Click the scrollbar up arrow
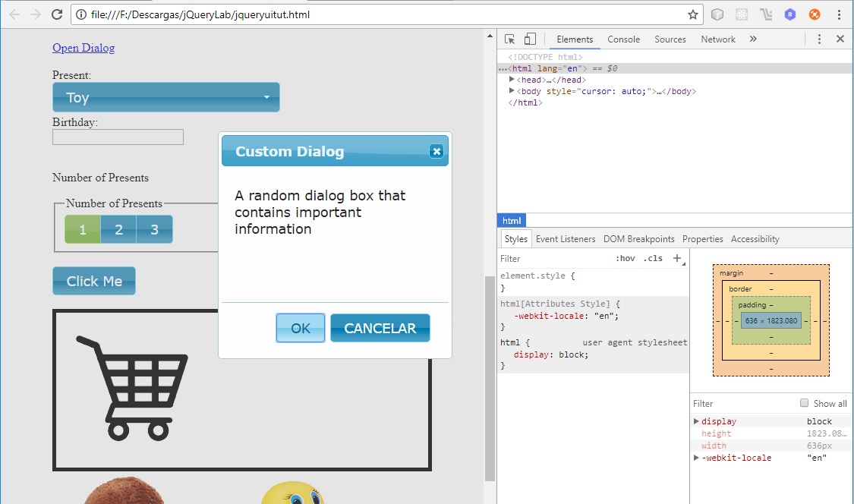The image size is (854, 504). 490,36
